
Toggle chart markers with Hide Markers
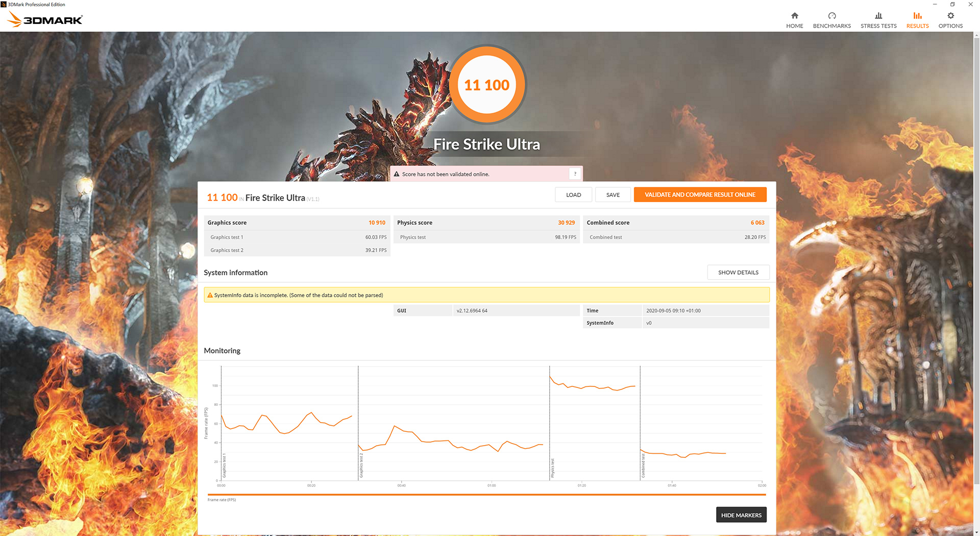(741, 515)
